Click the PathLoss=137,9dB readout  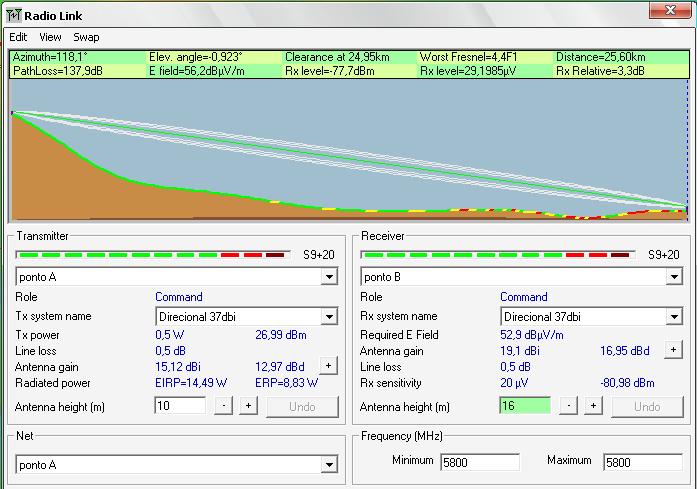58,71
